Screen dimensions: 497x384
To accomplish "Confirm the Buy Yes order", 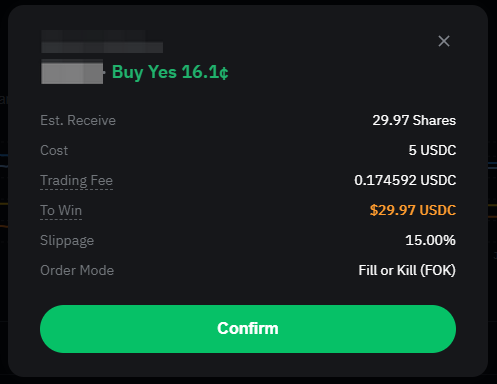I will (x=248, y=329).
